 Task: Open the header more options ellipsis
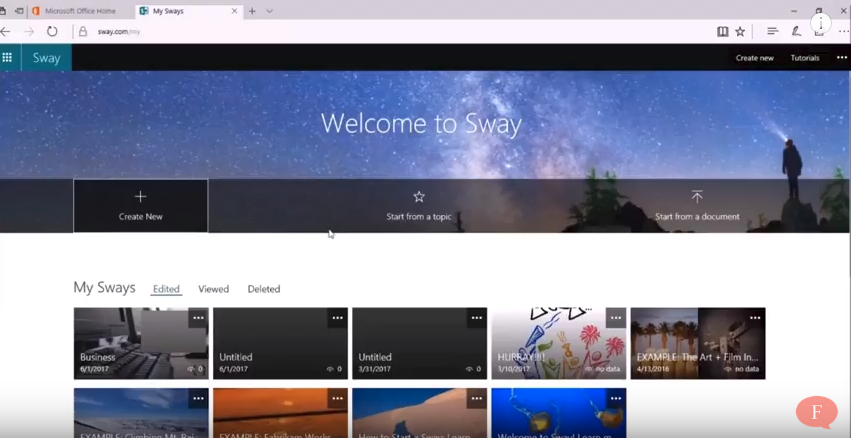click(841, 58)
